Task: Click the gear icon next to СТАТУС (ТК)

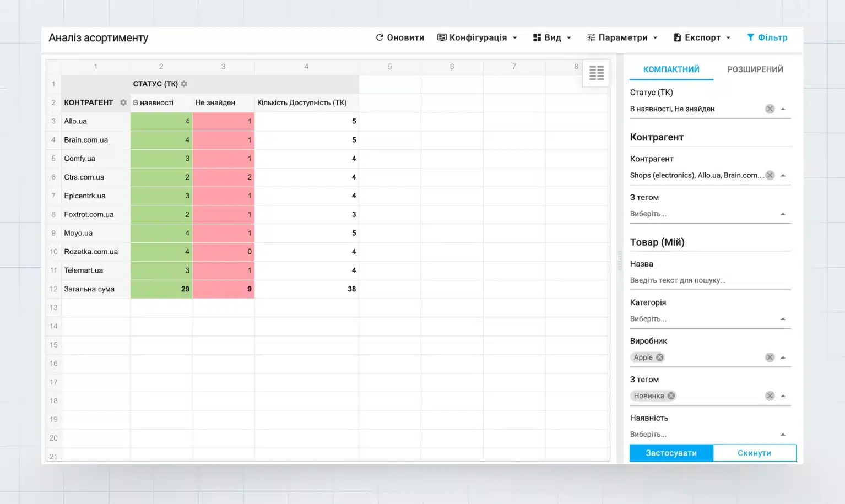Action: 184,84
